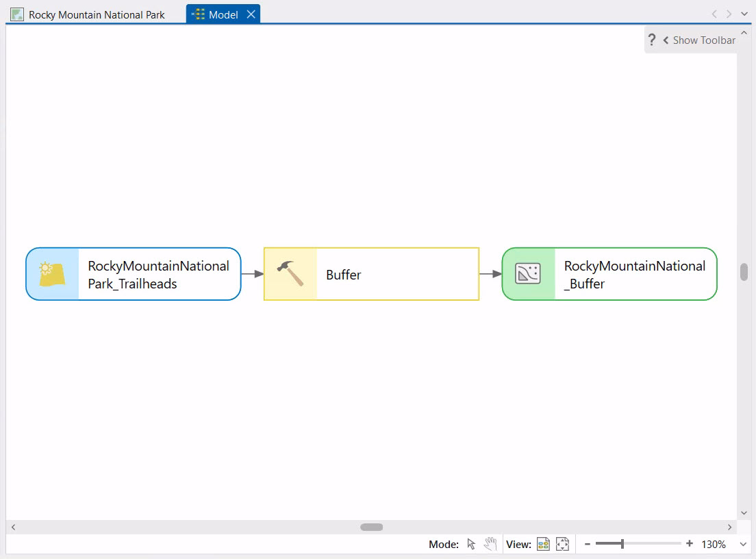
Task: Click vertical scrollbar down arrow
Action: [x=744, y=512]
